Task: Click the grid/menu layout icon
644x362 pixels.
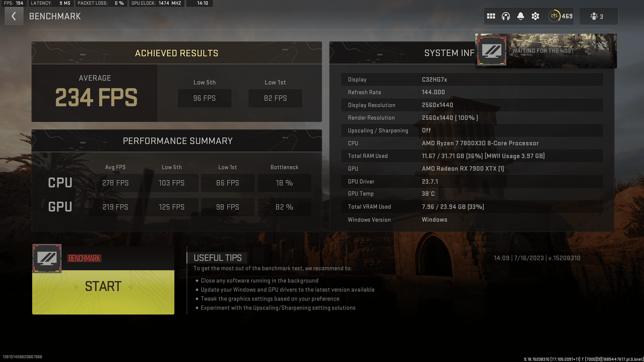Action: pyautogui.click(x=491, y=16)
